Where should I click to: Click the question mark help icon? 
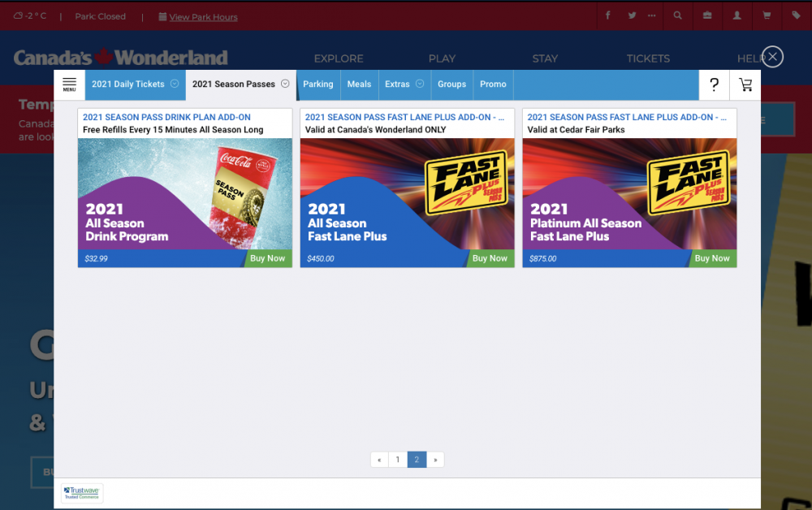714,84
